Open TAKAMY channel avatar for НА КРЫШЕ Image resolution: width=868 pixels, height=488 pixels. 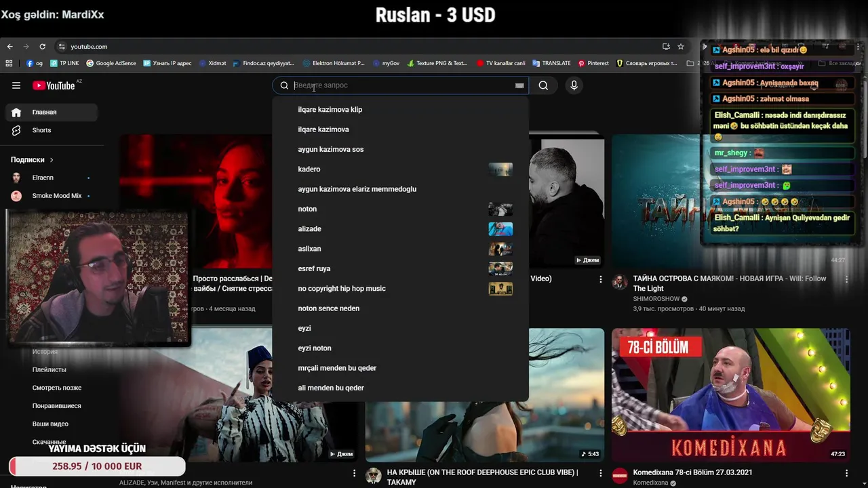(x=374, y=476)
